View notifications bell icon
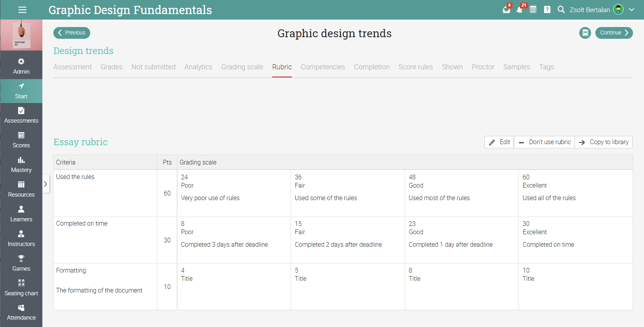Image resolution: width=644 pixels, height=327 pixels. (520, 10)
